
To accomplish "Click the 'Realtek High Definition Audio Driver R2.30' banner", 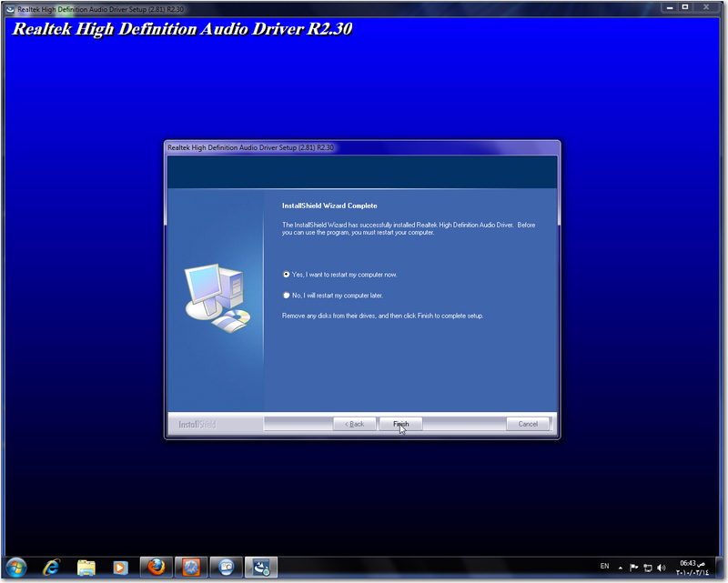I will pos(182,29).
